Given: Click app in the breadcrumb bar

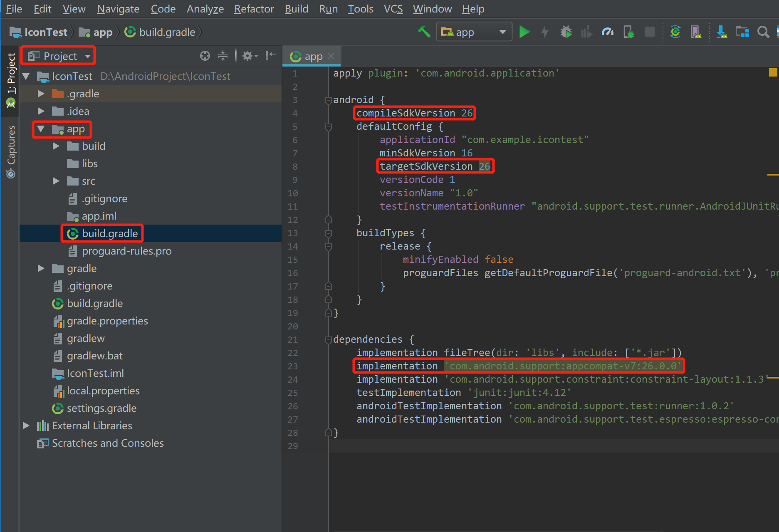Looking at the screenshot, I should point(96,32).
